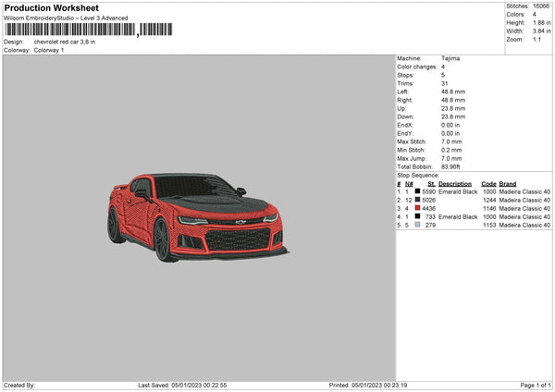Click the 'Last Saved: 05/01/2023 00:22:55' footer text
The height and width of the screenshot is (392, 555).
[182, 385]
